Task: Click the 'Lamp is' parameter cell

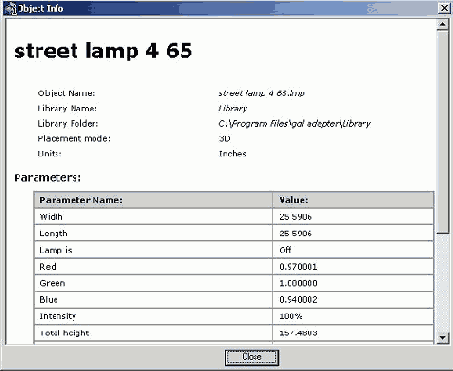Action: [153, 250]
